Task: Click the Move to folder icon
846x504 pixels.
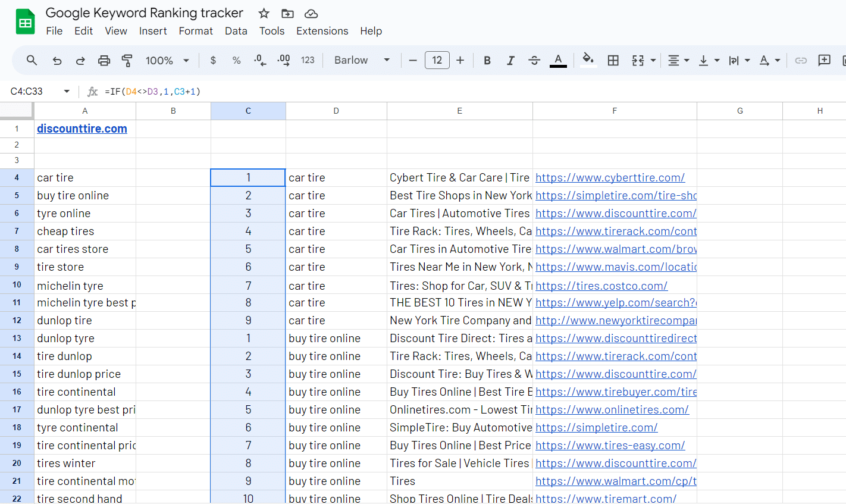Action: [287, 13]
